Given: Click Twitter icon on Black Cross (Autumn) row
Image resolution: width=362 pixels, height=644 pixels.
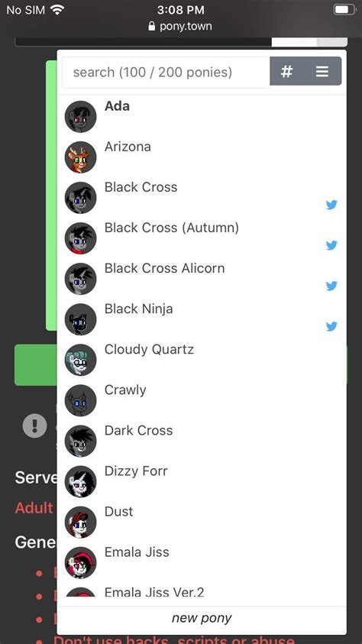Looking at the screenshot, I should pyautogui.click(x=331, y=245).
